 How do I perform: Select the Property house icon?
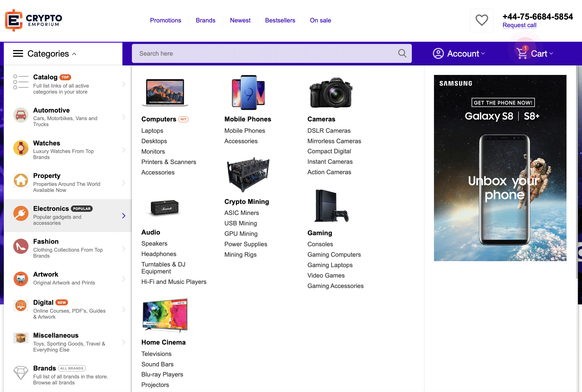pos(21,181)
